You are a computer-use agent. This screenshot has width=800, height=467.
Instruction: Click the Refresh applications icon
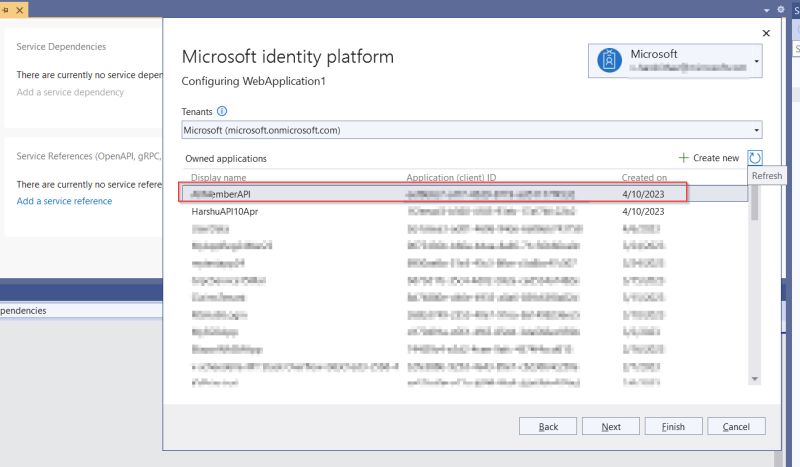tap(755, 158)
